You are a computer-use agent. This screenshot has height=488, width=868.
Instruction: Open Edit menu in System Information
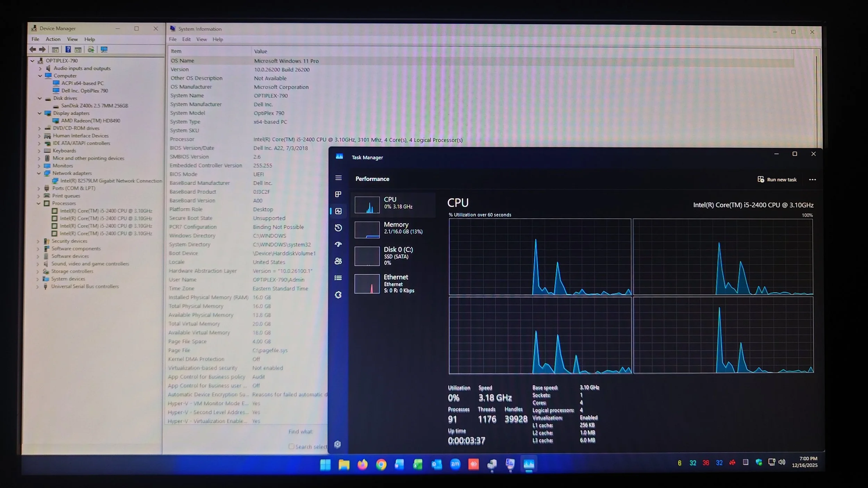click(x=186, y=39)
